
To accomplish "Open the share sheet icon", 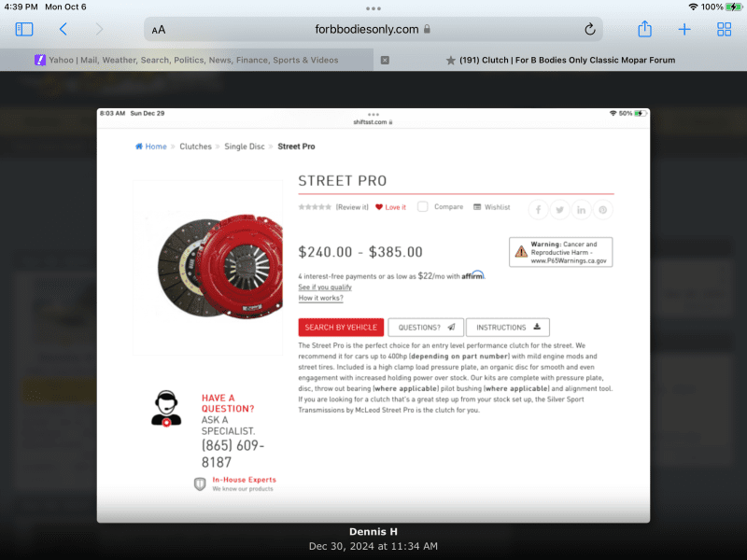I will [644, 29].
